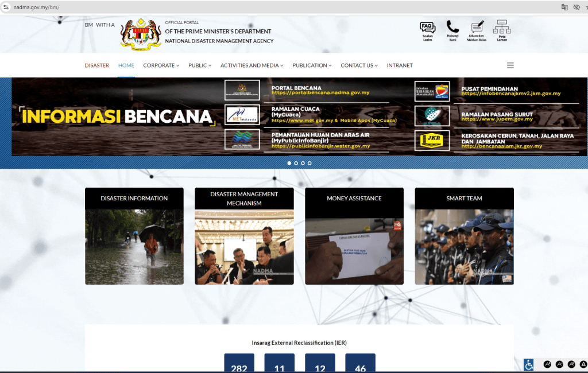Click the 282 counter tile

coord(239,363)
